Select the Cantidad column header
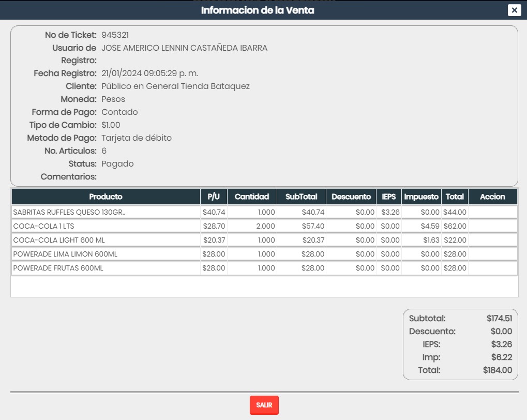The width and height of the screenshot is (527, 420). (x=252, y=197)
